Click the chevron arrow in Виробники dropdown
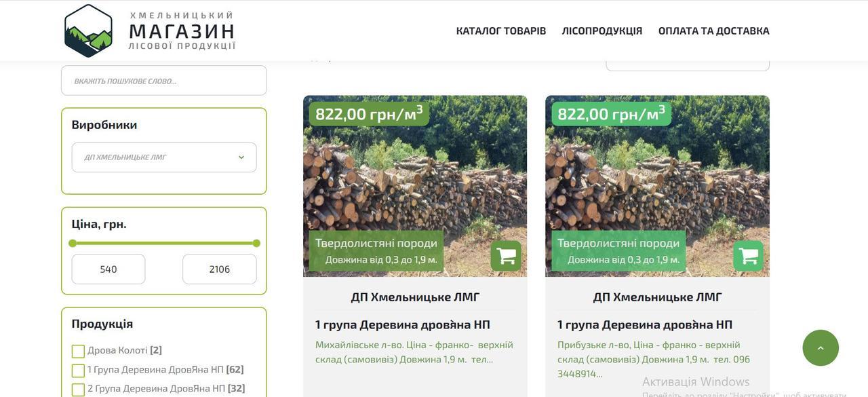The width and height of the screenshot is (868, 397). pyautogui.click(x=241, y=157)
